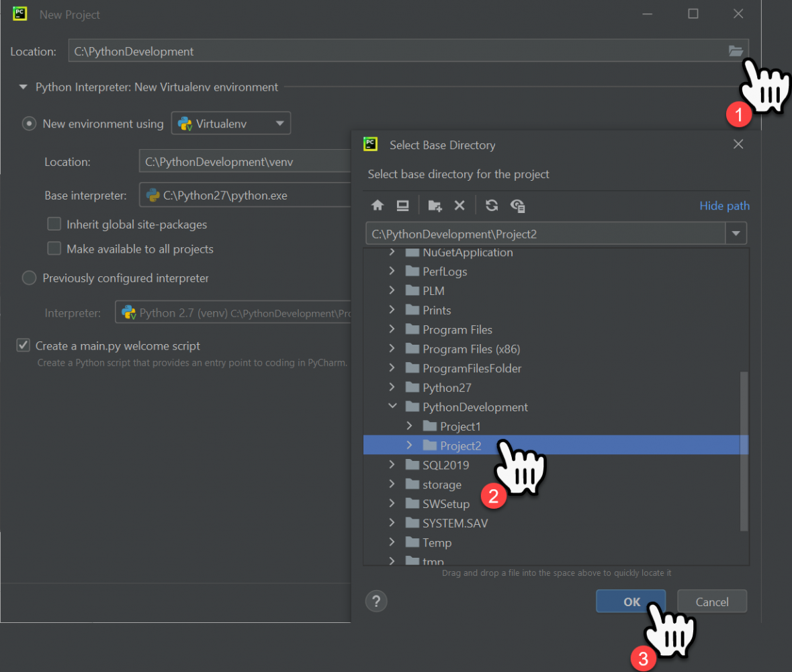Viewport: 792px width, 672px height.
Task: Click the Home directory icon
Action: click(x=378, y=206)
